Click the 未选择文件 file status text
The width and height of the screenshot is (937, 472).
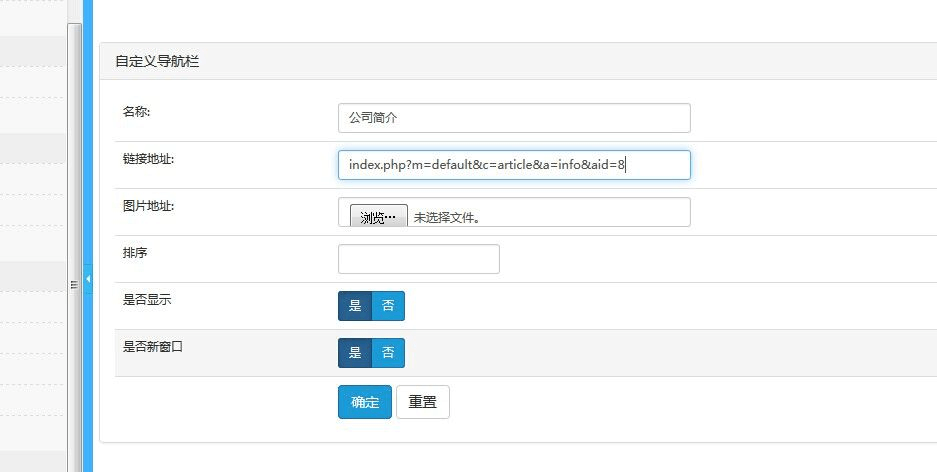(x=447, y=217)
